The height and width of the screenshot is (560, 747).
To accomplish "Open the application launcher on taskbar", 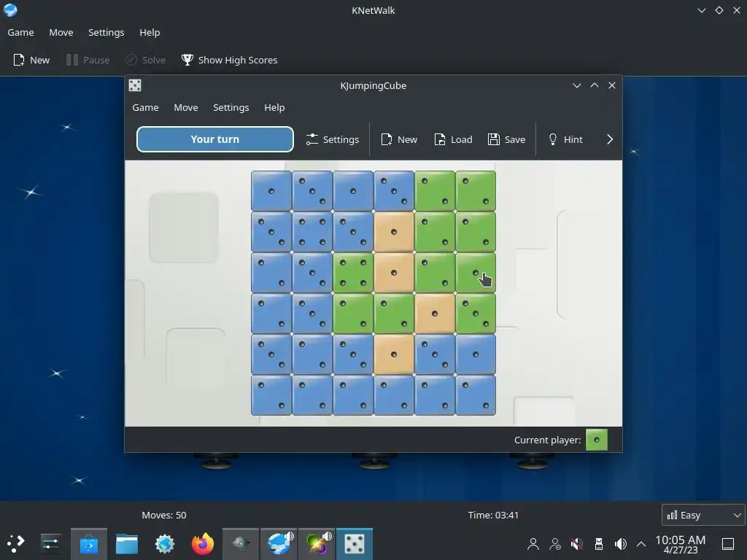I will click(x=16, y=543).
